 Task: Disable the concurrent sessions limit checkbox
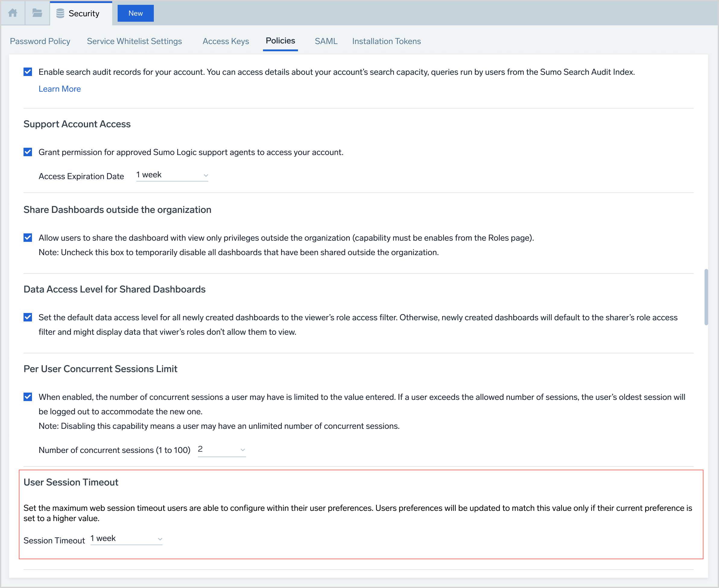click(x=28, y=397)
